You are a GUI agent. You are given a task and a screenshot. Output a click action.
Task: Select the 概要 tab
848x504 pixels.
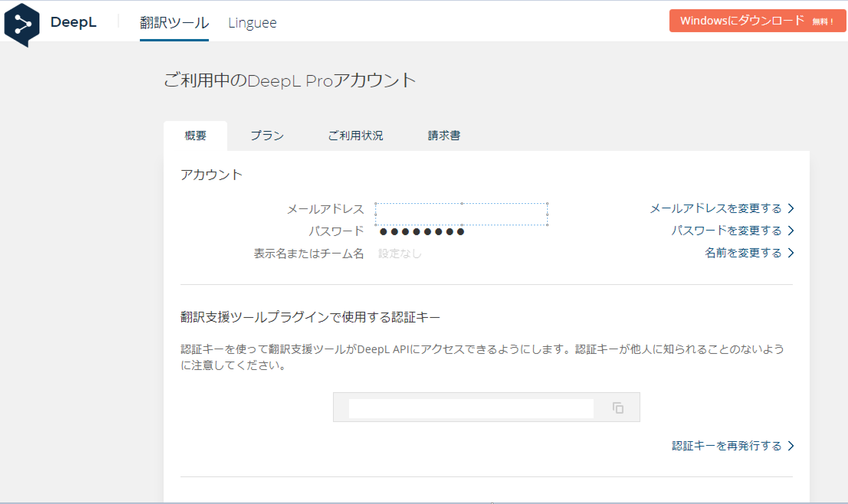pyautogui.click(x=195, y=135)
